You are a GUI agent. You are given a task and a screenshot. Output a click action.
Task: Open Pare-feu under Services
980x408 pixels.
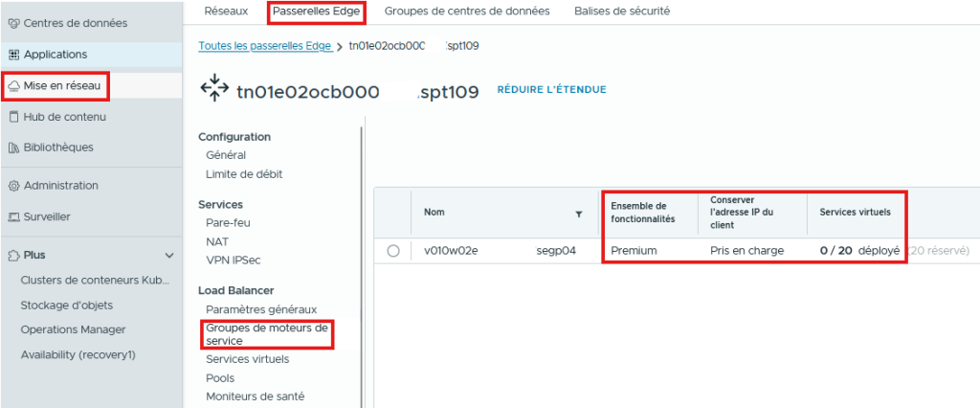(227, 223)
